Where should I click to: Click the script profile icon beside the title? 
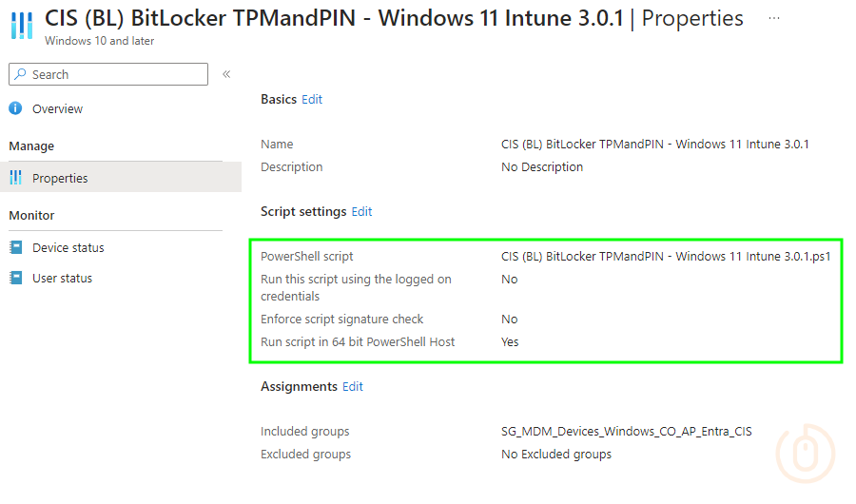click(21, 25)
